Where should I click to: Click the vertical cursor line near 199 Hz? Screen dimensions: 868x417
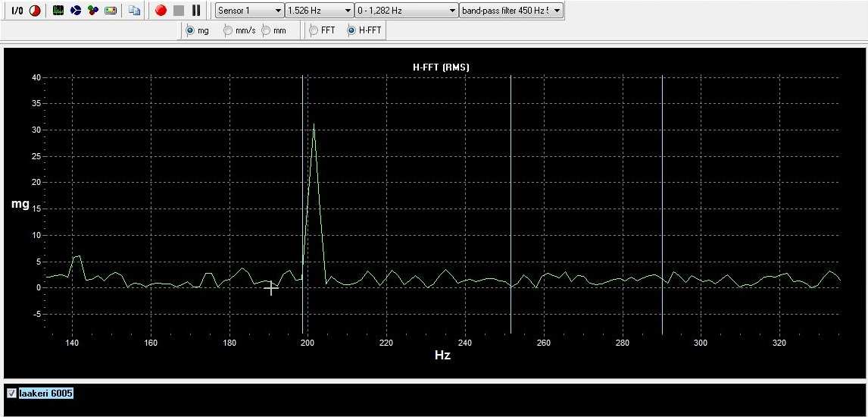tap(302, 203)
